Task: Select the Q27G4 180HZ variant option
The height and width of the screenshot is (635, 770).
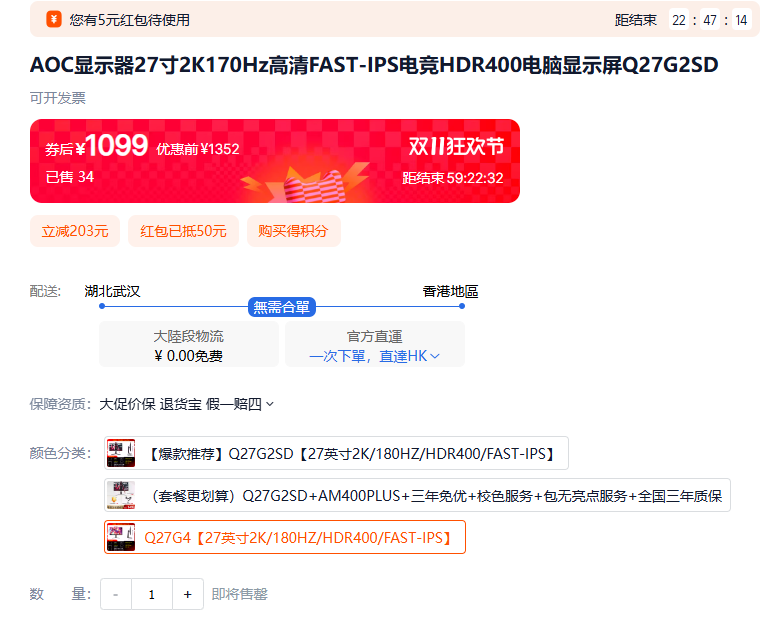Action: tap(285, 537)
